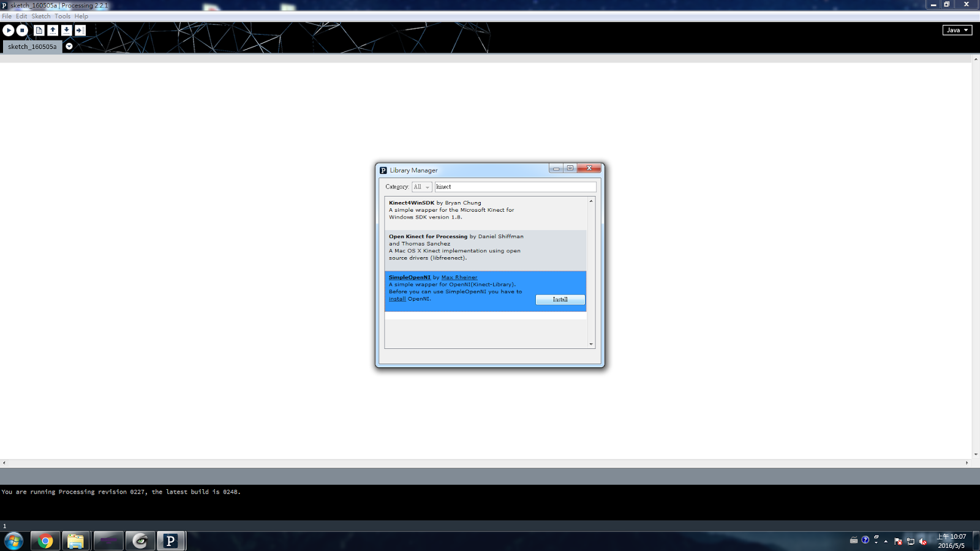The width and height of the screenshot is (980, 551).
Task: Open the clock showing 10:07
Action: pos(951,541)
